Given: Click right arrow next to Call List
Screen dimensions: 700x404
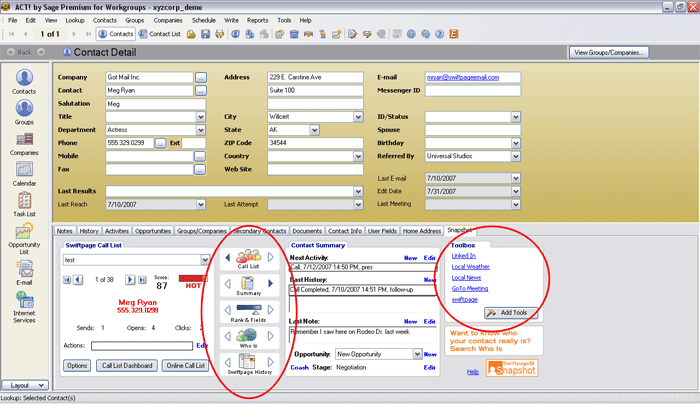Looking at the screenshot, I should point(271,257).
